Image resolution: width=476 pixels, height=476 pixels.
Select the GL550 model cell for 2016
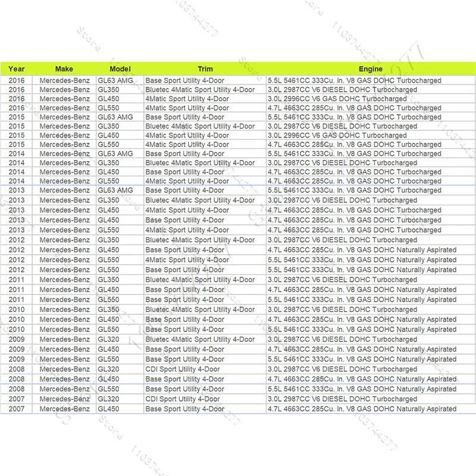point(120,108)
